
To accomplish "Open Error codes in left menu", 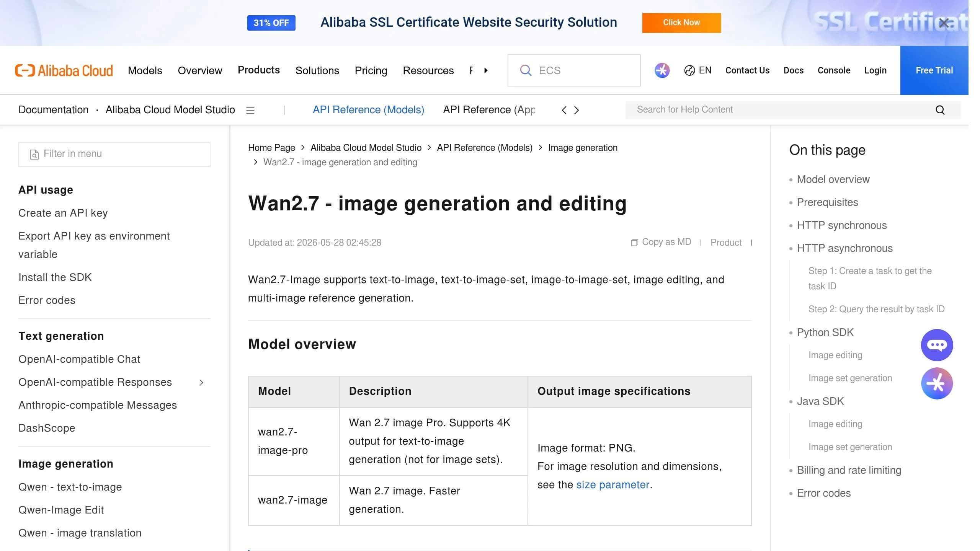I will tap(47, 300).
